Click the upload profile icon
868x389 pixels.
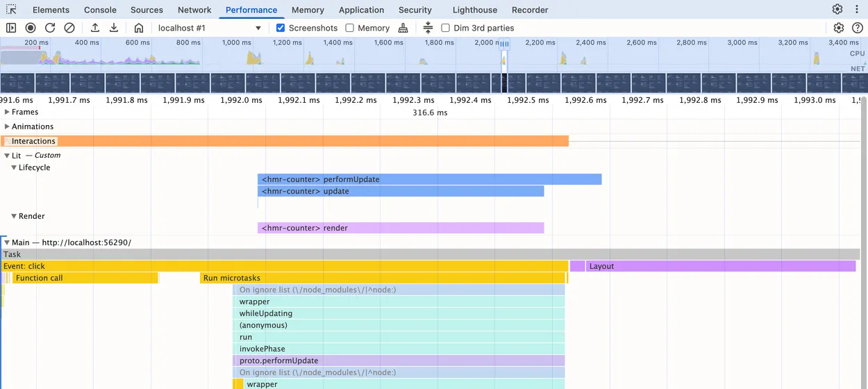(x=95, y=28)
